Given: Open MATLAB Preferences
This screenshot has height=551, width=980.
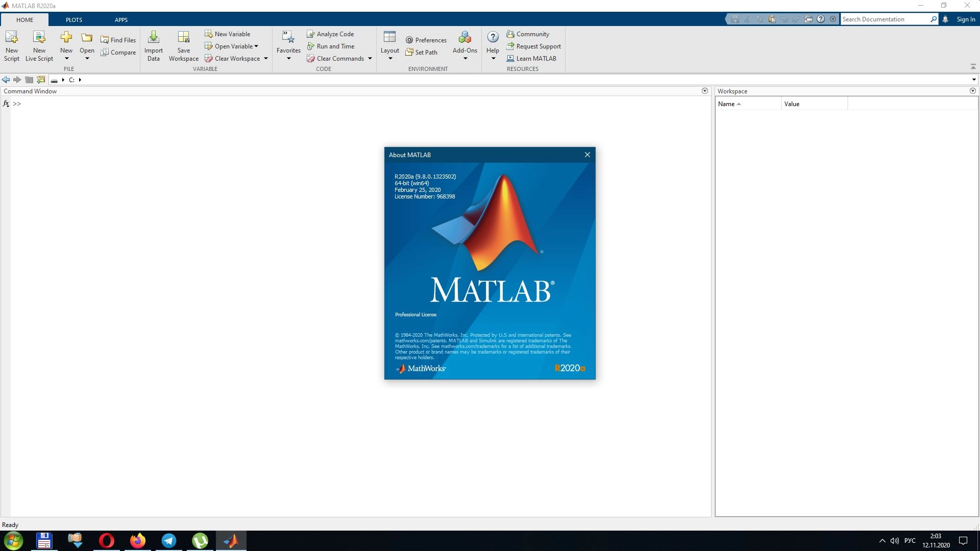Looking at the screenshot, I should pyautogui.click(x=426, y=40).
